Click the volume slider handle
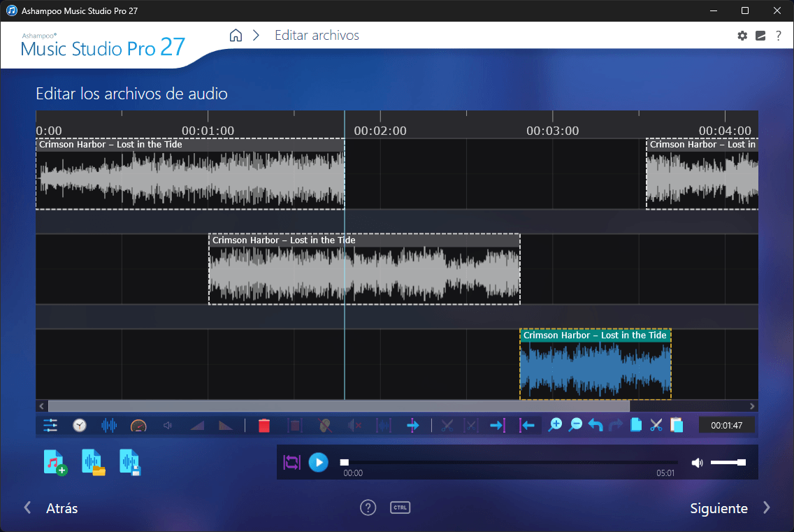 [x=742, y=462]
